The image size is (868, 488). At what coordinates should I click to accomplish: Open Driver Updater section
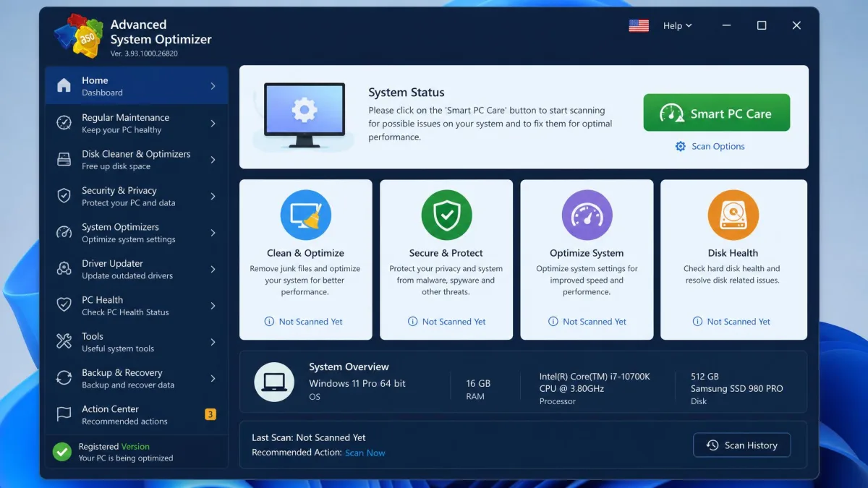(x=137, y=269)
